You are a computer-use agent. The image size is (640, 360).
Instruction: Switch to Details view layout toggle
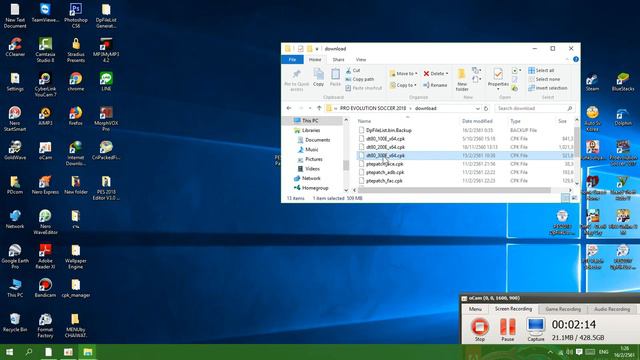click(x=565, y=198)
